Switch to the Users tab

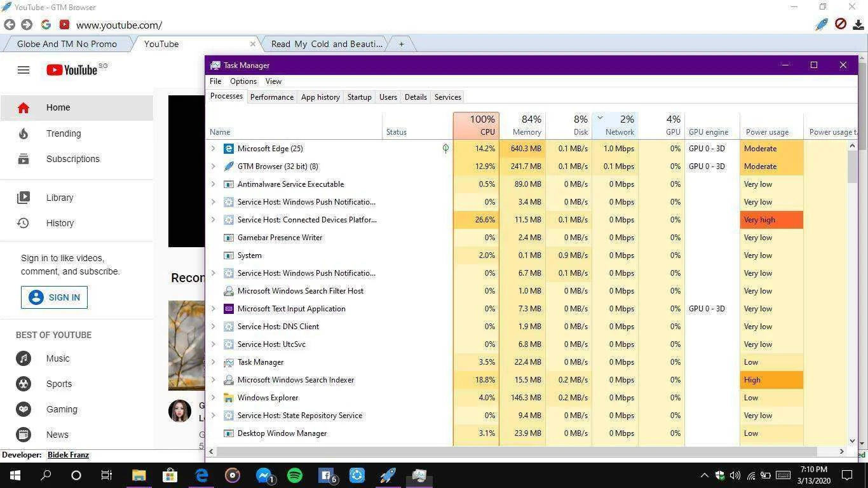388,97
